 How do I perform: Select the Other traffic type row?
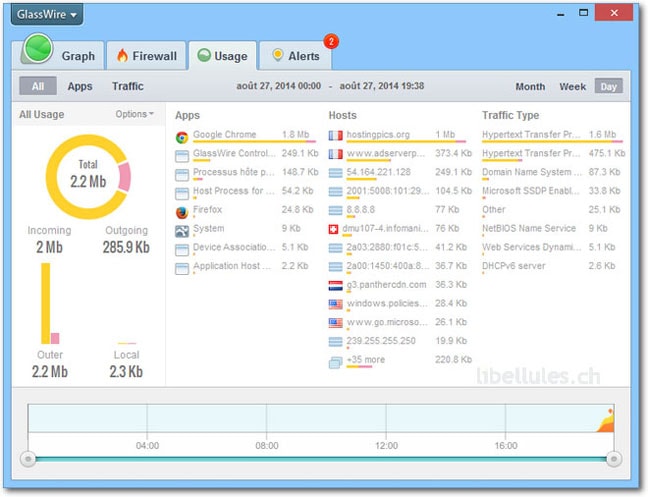tap(553, 211)
